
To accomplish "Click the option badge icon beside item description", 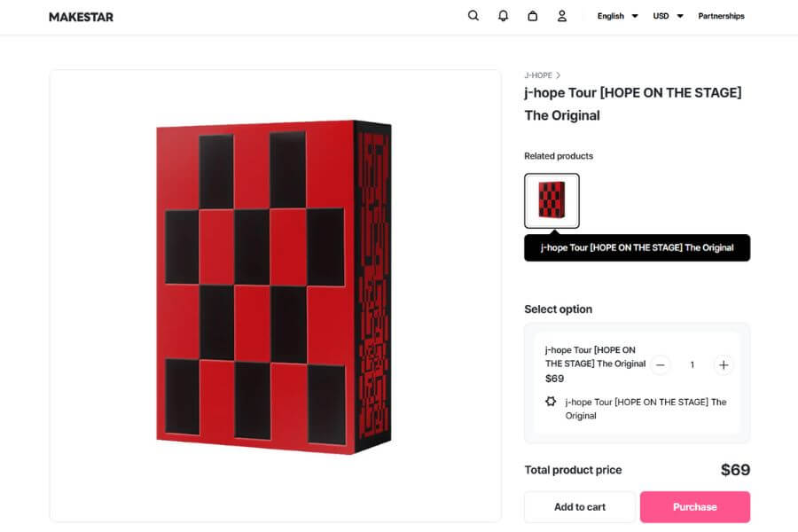I will [x=551, y=402].
